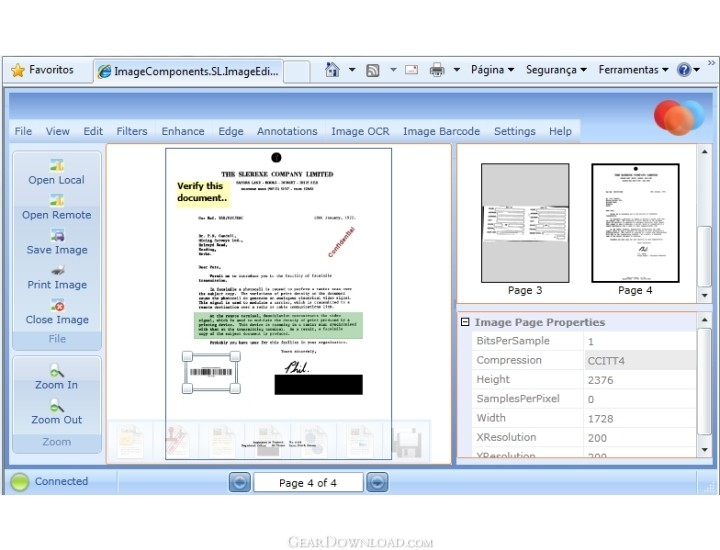Image resolution: width=720 pixels, height=550 pixels.
Task: Open the Página dropdown menu
Action: (492, 70)
